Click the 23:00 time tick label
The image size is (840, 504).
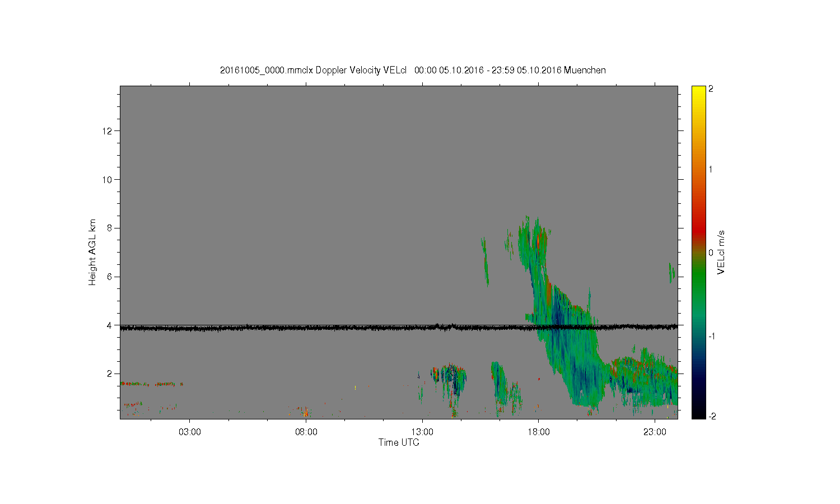(x=655, y=432)
